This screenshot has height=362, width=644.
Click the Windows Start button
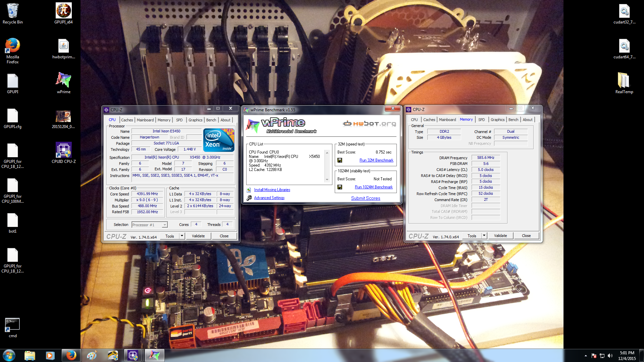9,355
